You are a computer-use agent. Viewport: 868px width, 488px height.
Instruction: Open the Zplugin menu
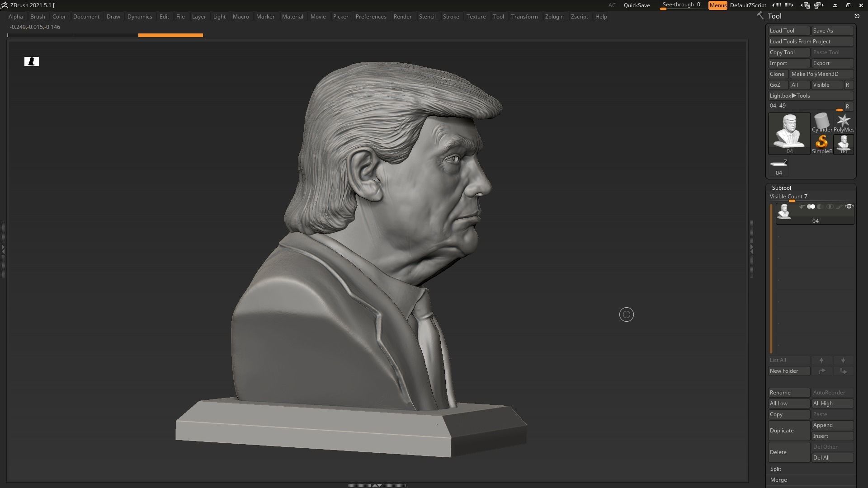point(555,16)
